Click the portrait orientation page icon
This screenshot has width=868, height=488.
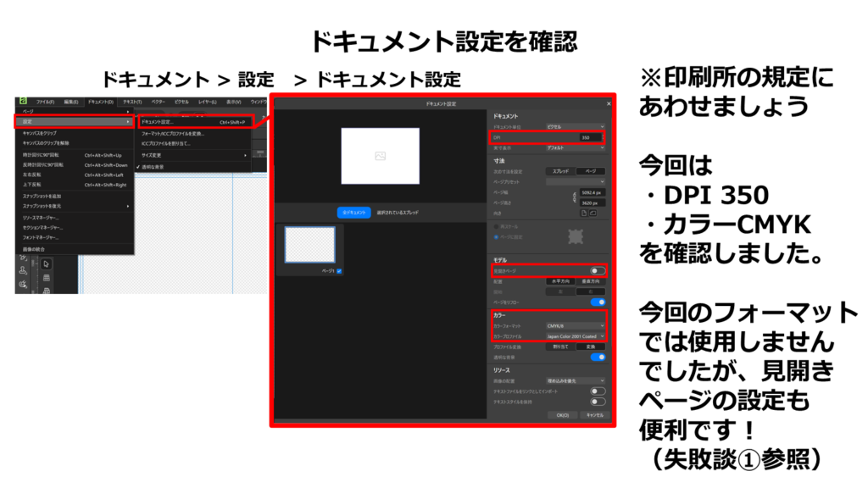pos(582,214)
